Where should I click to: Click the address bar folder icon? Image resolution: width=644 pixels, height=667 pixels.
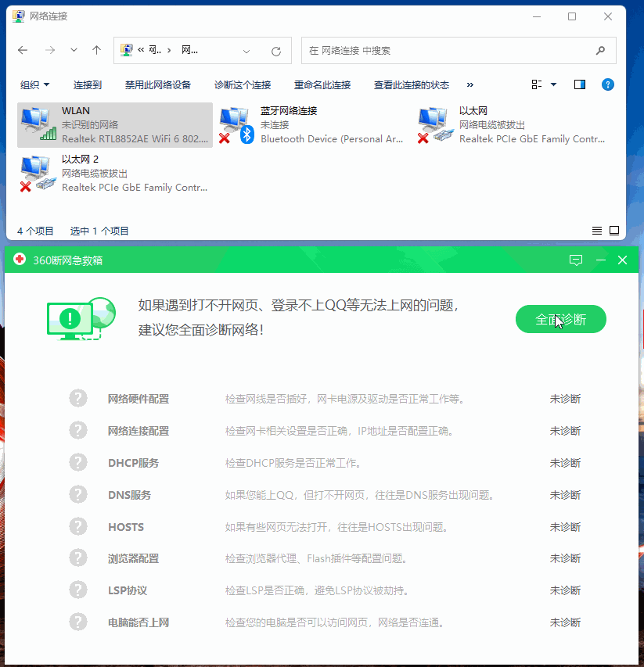[x=127, y=50]
